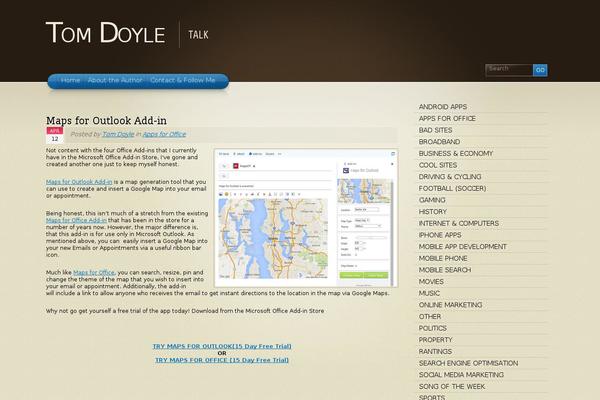Click the Tom Doyle site title

click(106, 33)
